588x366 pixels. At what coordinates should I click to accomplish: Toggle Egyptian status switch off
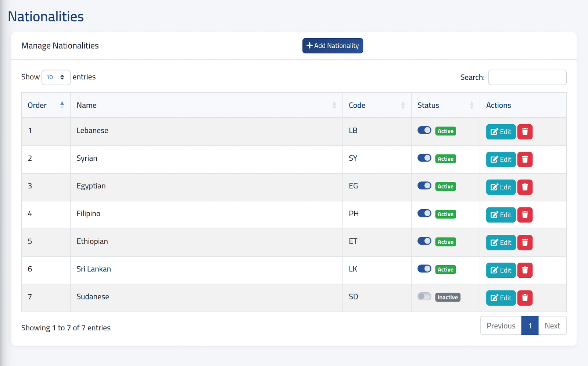(424, 185)
